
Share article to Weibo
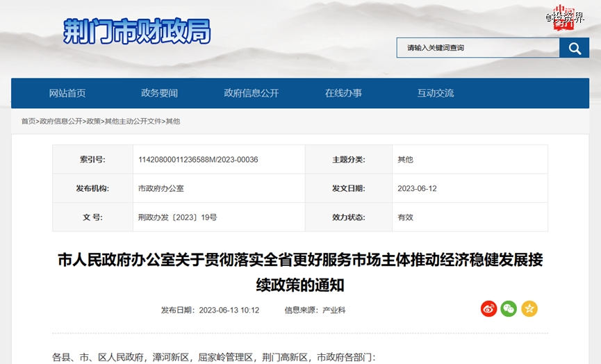click(488, 309)
